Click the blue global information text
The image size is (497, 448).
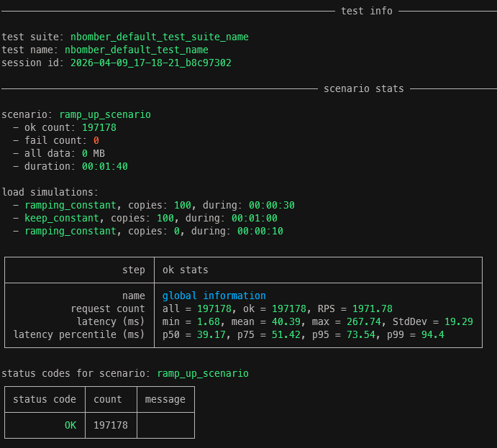point(214,296)
